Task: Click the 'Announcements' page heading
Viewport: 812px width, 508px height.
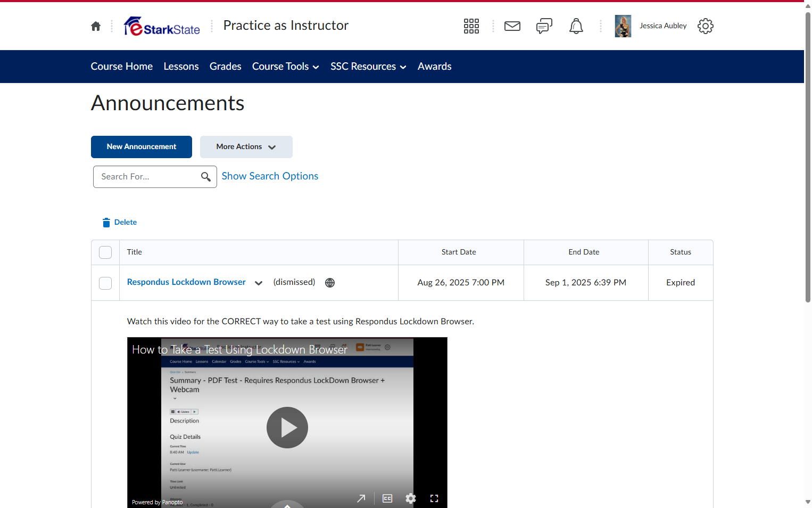Action: coord(168,103)
